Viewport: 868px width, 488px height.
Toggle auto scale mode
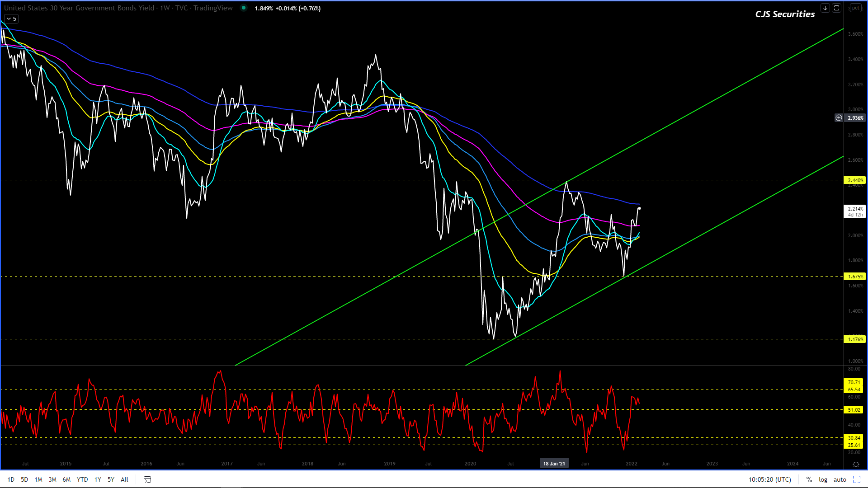coord(840,479)
